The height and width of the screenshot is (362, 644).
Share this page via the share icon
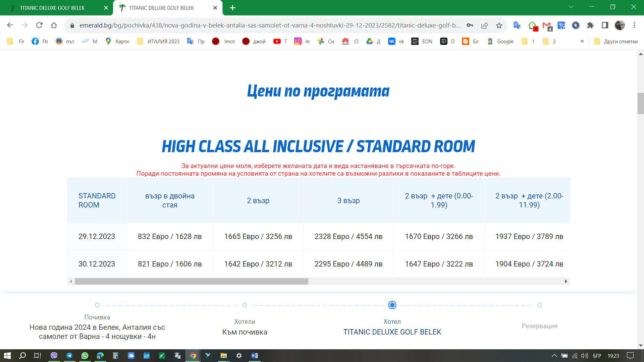484,25
